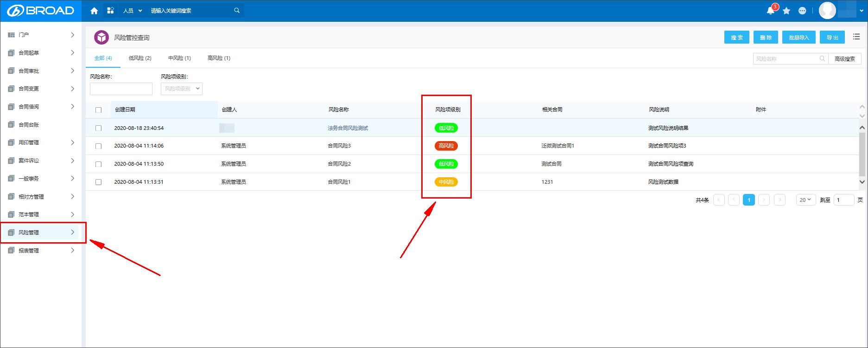
Task: Open the 风险项级别 filter dropdown
Action: click(182, 89)
